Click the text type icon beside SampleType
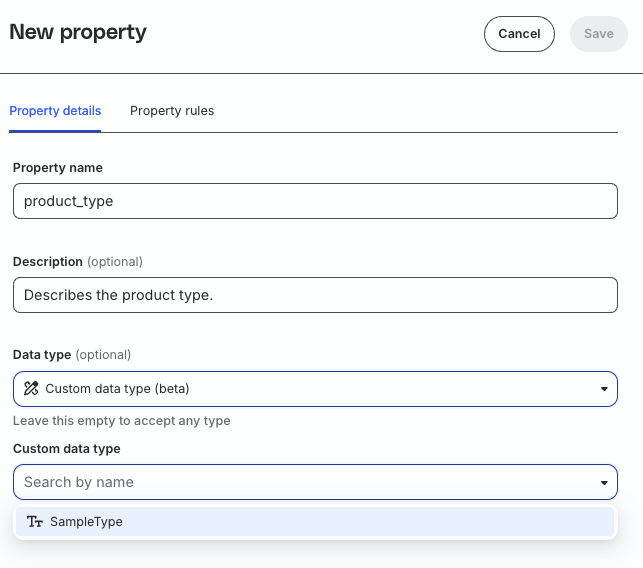The width and height of the screenshot is (643, 568). [35, 522]
